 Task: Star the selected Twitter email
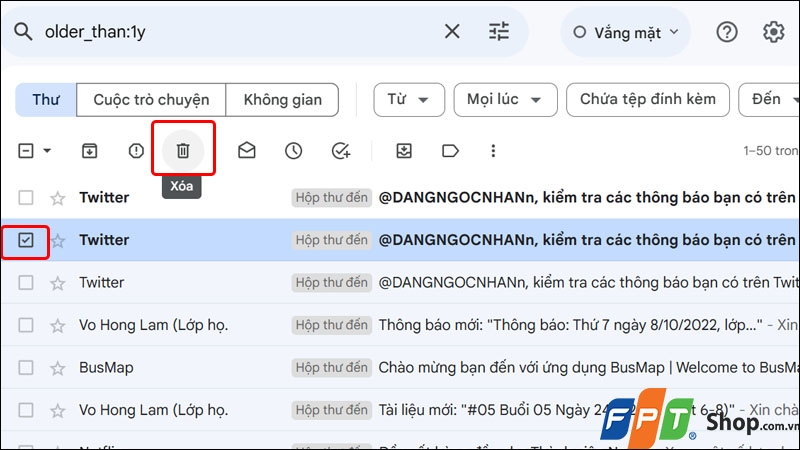pyautogui.click(x=58, y=240)
